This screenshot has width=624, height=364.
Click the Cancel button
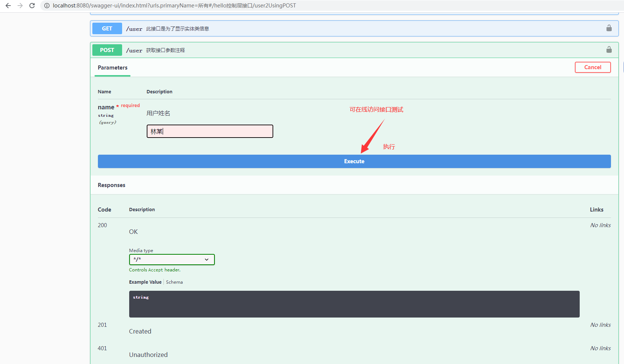pos(593,67)
